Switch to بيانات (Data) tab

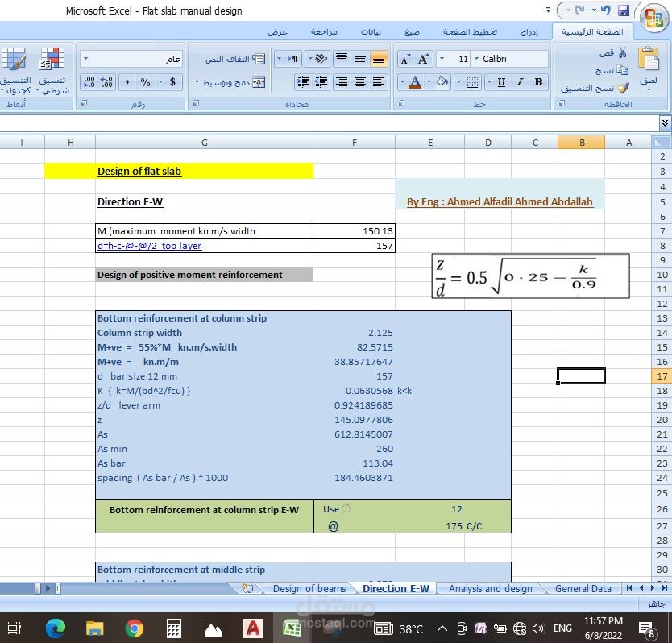point(371,32)
